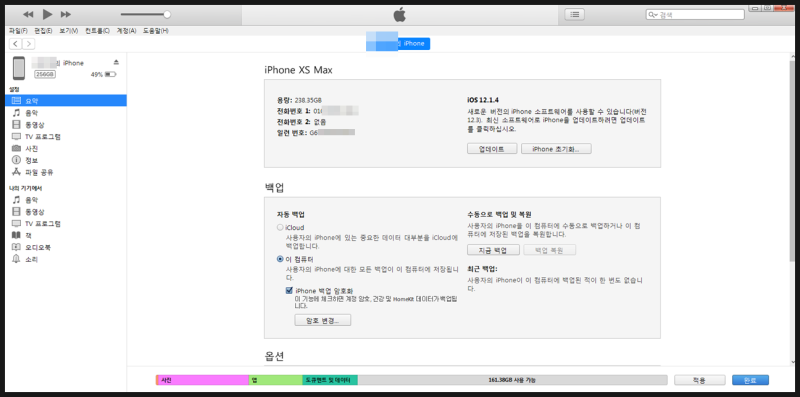
Task: Open the 계정(A) menu
Action: click(127, 31)
